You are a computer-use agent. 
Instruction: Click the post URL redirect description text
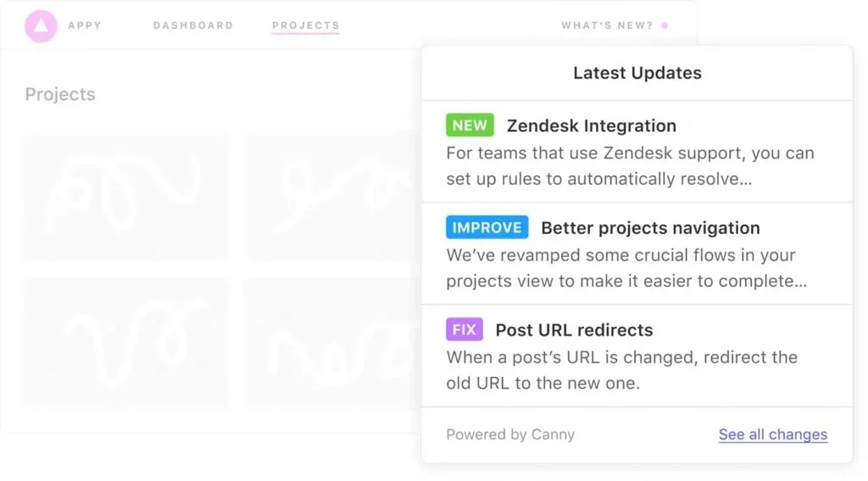tap(621, 369)
